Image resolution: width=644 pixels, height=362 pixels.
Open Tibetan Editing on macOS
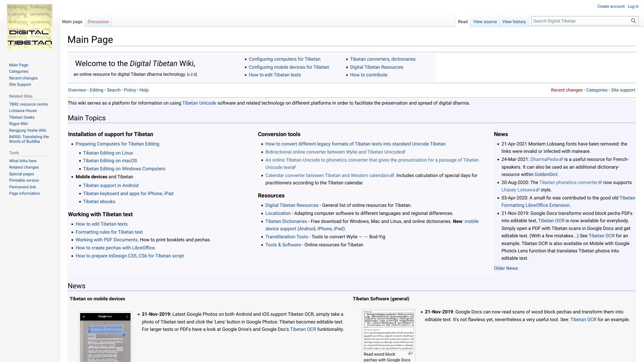pyautogui.click(x=110, y=161)
